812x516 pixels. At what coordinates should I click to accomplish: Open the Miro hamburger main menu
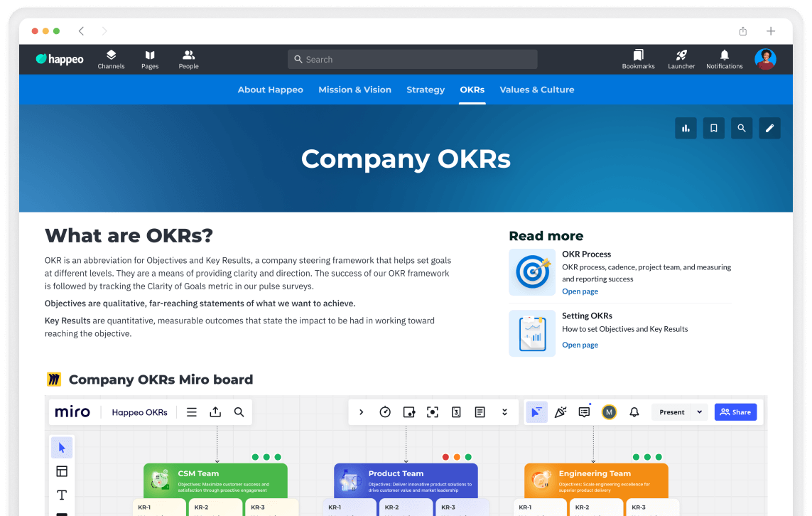pos(191,412)
